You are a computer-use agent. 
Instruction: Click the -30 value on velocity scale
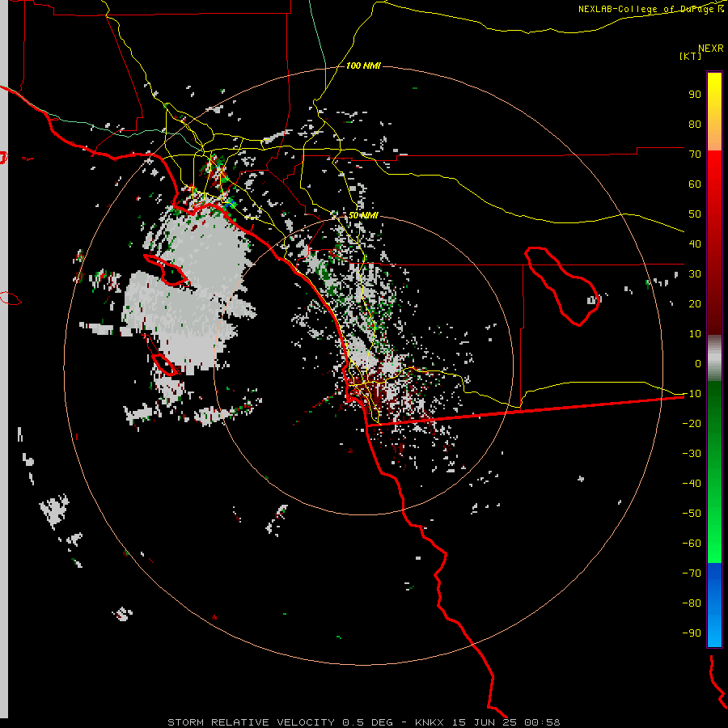[x=692, y=454]
